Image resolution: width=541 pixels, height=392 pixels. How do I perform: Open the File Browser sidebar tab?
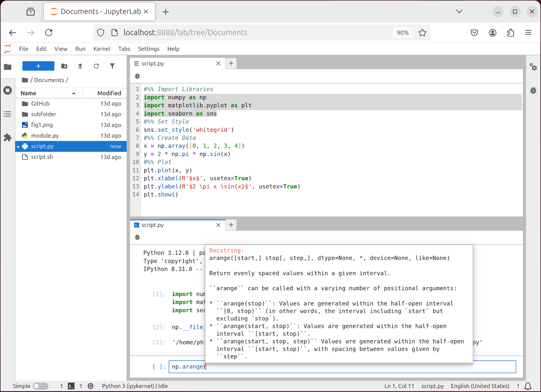pyautogui.click(x=8, y=67)
